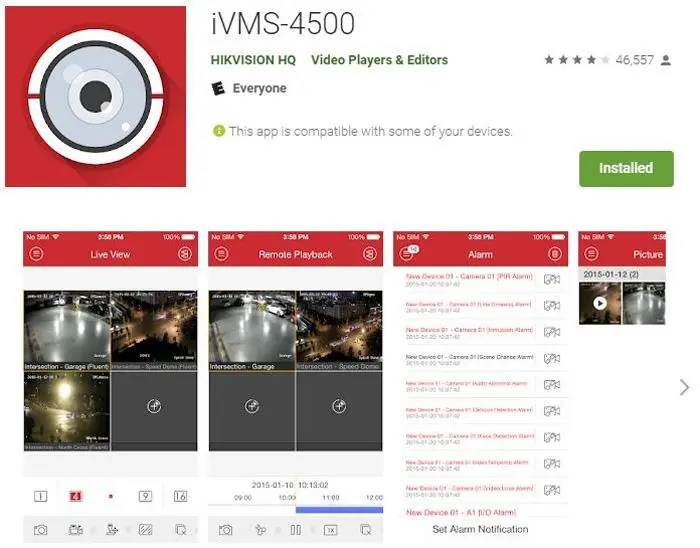Click the clip scissors icon in playback toolbar
The width and height of the screenshot is (700, 548).
coord(260,530)
